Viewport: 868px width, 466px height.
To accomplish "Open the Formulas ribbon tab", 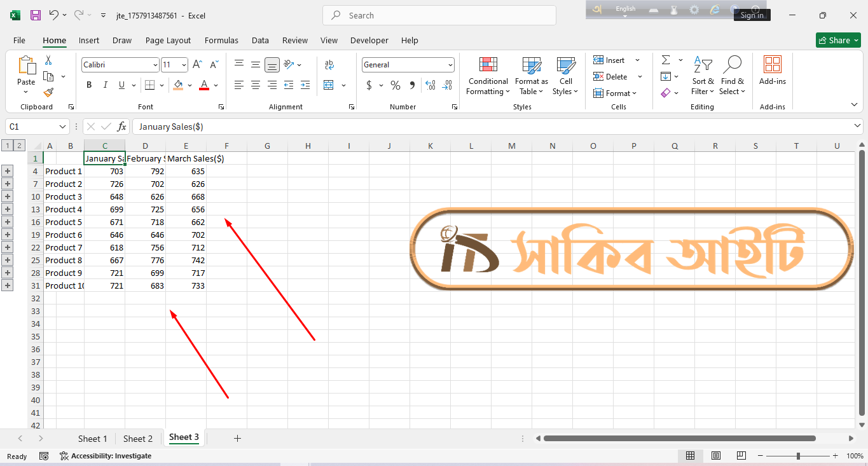I will (x=221, y=40).
